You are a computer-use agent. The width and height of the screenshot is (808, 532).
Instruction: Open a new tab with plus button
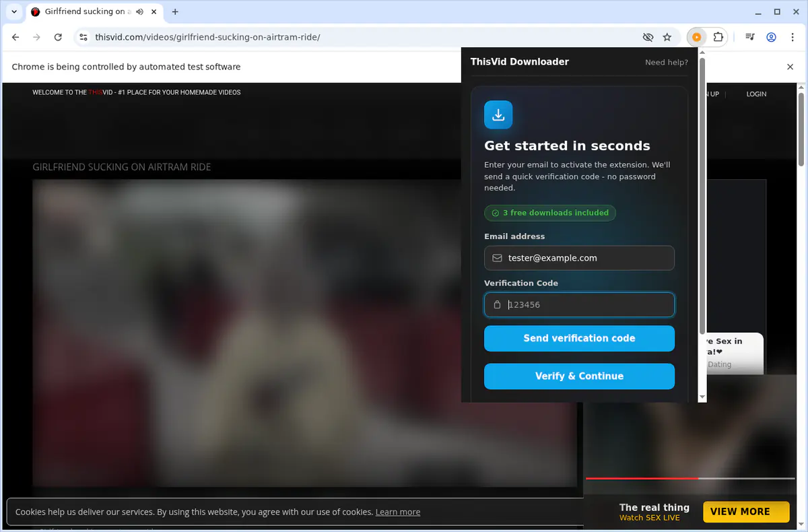pos(175,12)
